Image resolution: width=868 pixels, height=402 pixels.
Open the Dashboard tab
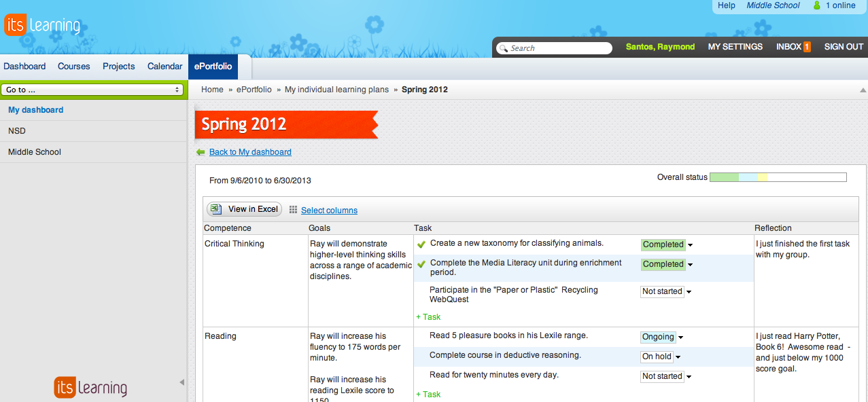pyautogui.click(x=24, y=67)
